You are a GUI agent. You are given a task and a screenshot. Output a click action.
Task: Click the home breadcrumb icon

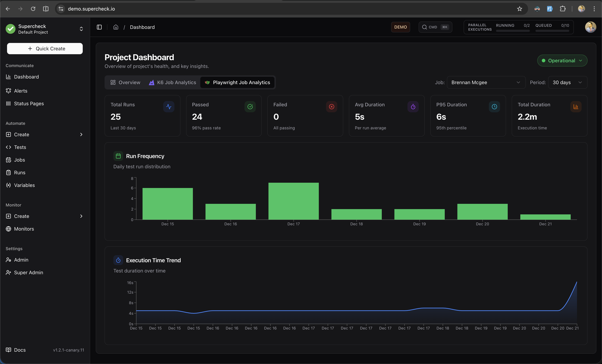click(116, 27)
